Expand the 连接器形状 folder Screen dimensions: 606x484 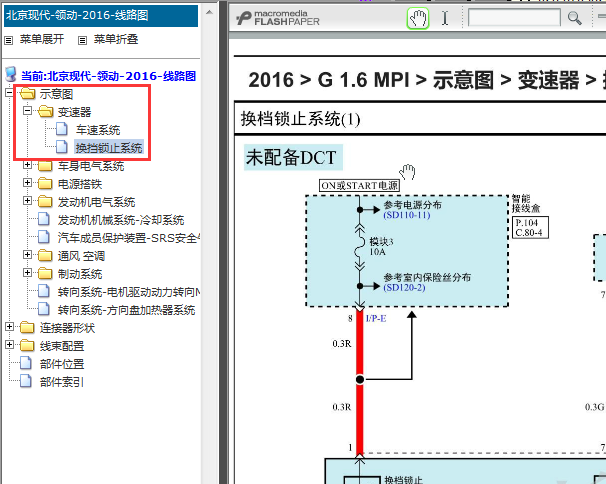point(9,327)
